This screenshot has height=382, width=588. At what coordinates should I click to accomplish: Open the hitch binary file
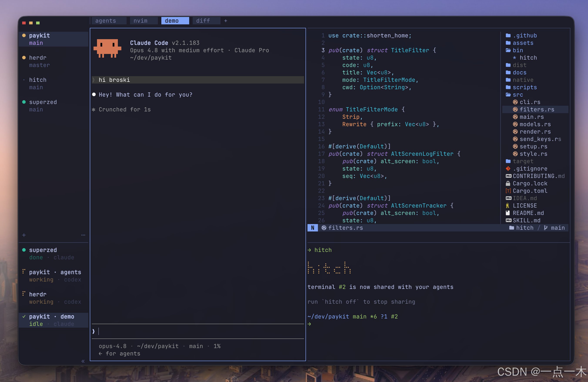[x=525, y=58]
